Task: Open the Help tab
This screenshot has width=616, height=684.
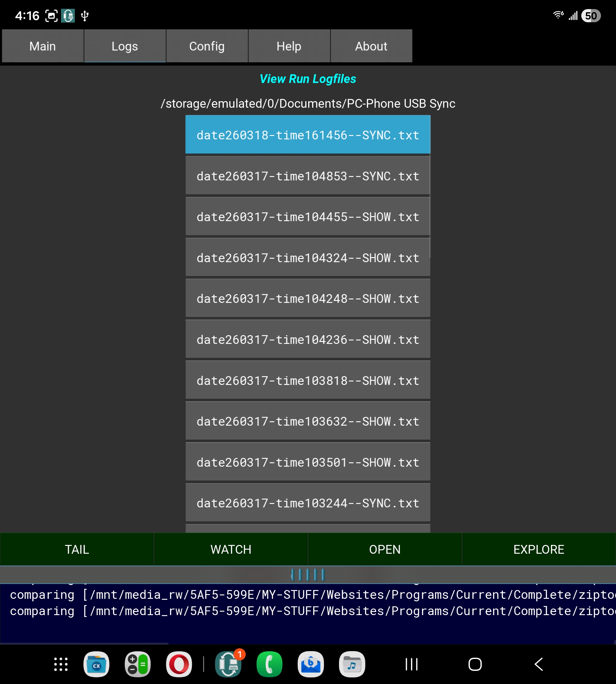Action: [x=289, y=46]
